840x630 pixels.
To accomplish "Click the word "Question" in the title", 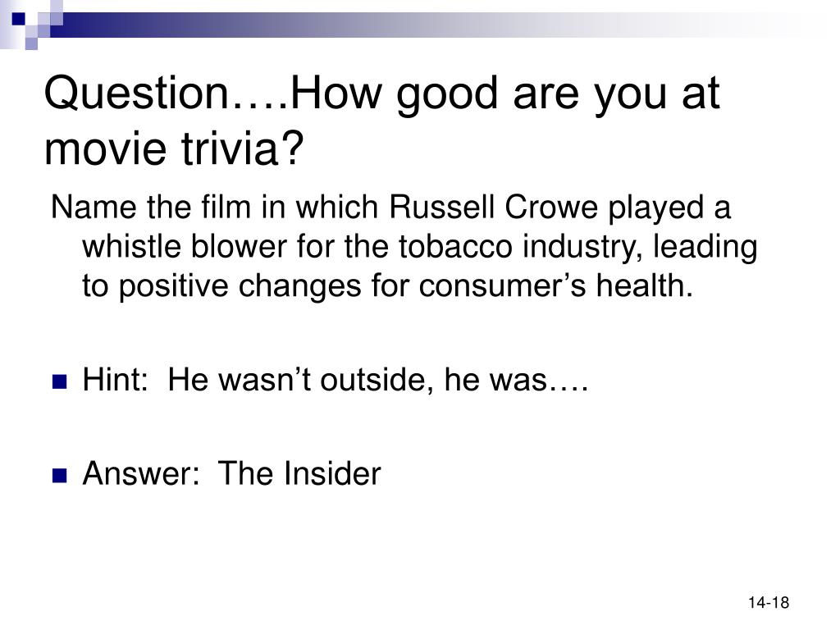I will [137, 95].
